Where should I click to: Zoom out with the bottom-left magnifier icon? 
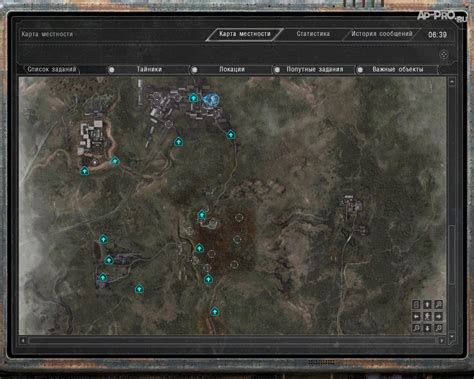pos(416,328)
